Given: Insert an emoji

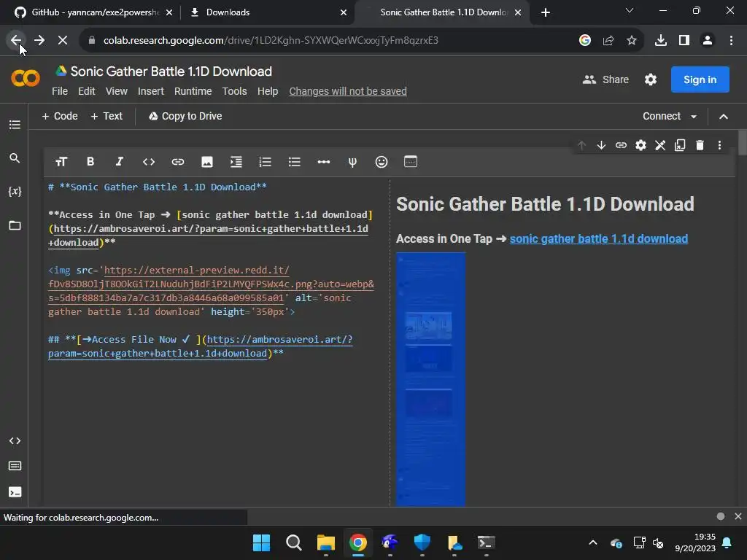Looking at the screenshot, I should pos(381,162).
